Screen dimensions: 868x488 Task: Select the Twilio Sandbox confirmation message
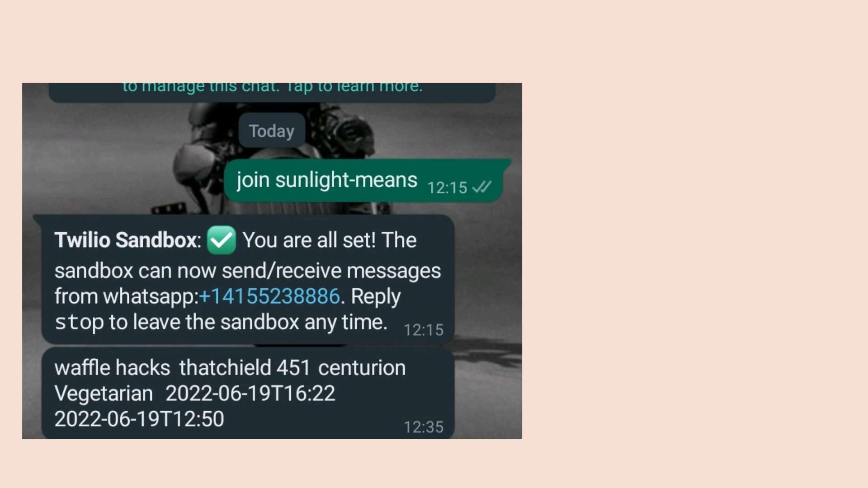(x=248, y=280)
